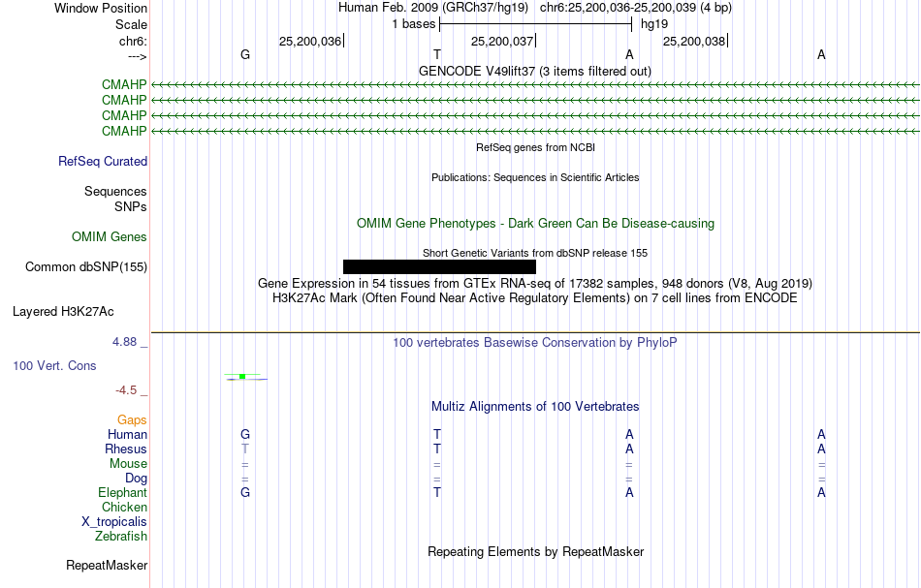Click the Gaps label in Multiz track
The height and width of the screenshot is (588, 921).
pyautogui.click(x=132, y=420)
